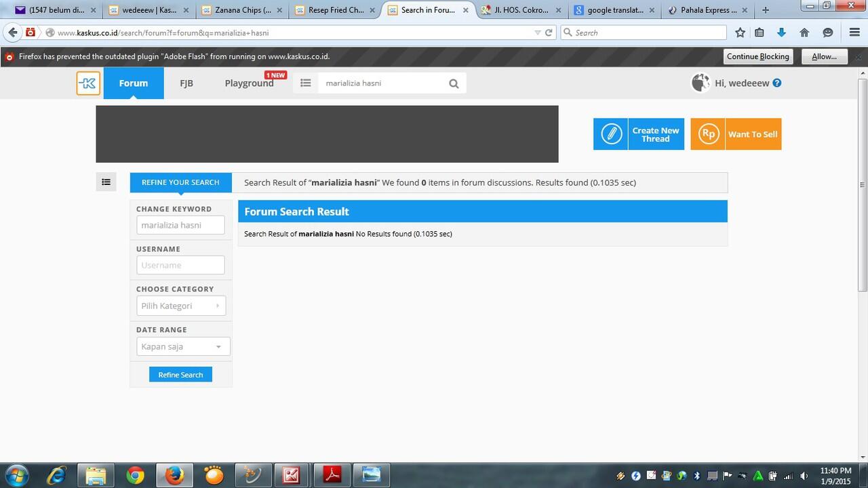Open File Explorer folder on taskbar

click(96, 475)
